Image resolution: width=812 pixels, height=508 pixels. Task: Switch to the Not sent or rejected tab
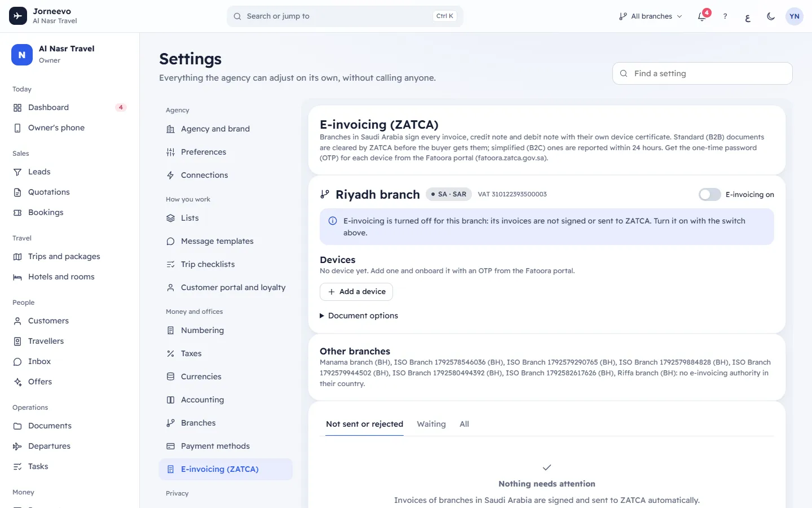pos(365,424)
